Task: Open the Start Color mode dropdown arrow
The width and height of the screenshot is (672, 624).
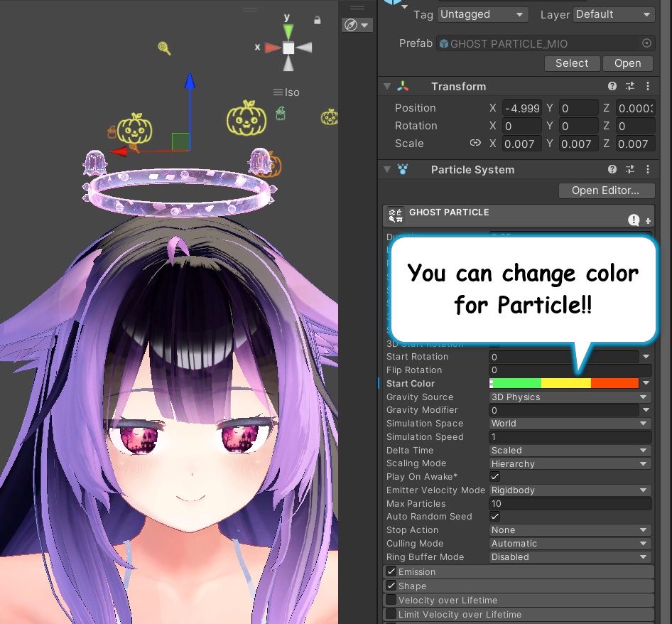Action: pos(646,382)
